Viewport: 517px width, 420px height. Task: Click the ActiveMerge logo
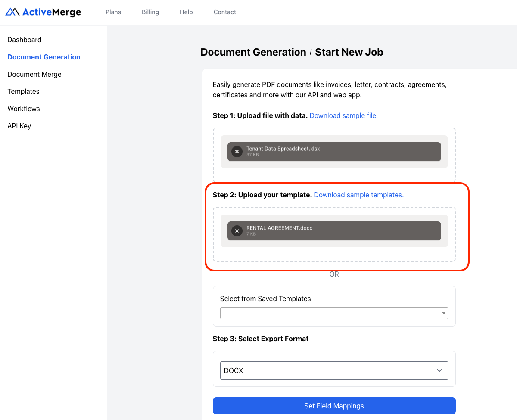43,12
